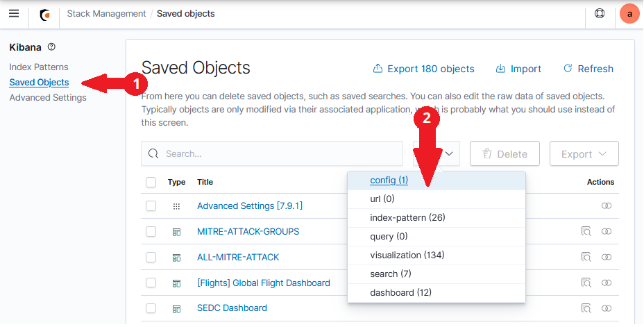
Task: Filter by query (0) type
Action: pos(437,237)
